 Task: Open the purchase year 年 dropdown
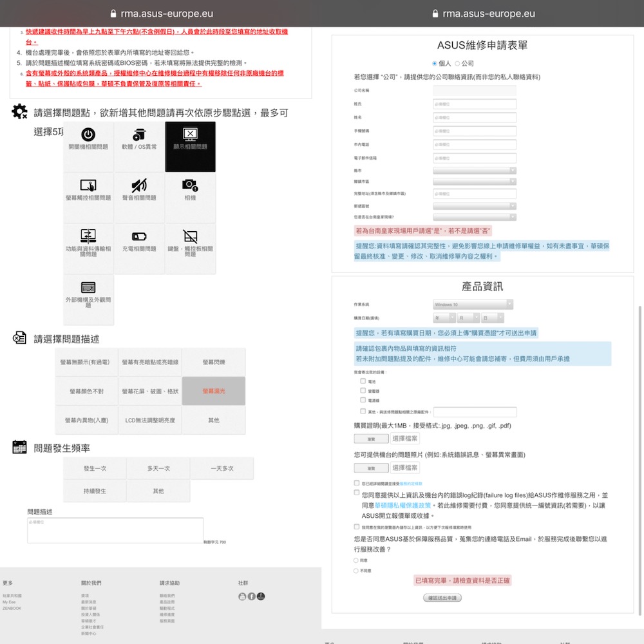pyautogui.click(x=444, y=318)
